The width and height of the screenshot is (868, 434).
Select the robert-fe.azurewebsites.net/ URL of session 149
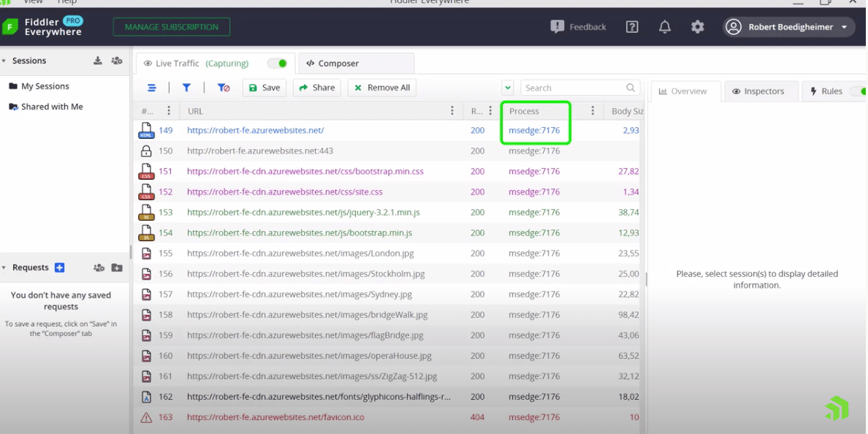point(255,131)
